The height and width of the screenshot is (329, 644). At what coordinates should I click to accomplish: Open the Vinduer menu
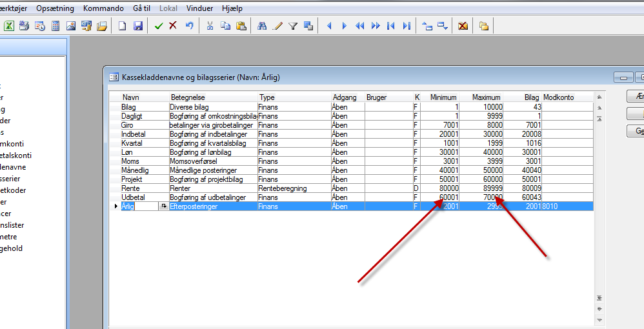[199, 8]
